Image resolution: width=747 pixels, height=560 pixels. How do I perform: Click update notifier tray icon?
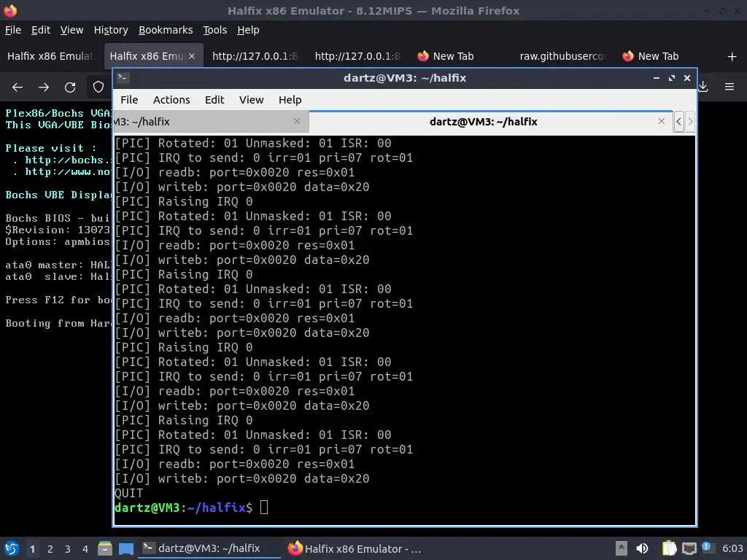pyautogui.click(x=707, y=548)
